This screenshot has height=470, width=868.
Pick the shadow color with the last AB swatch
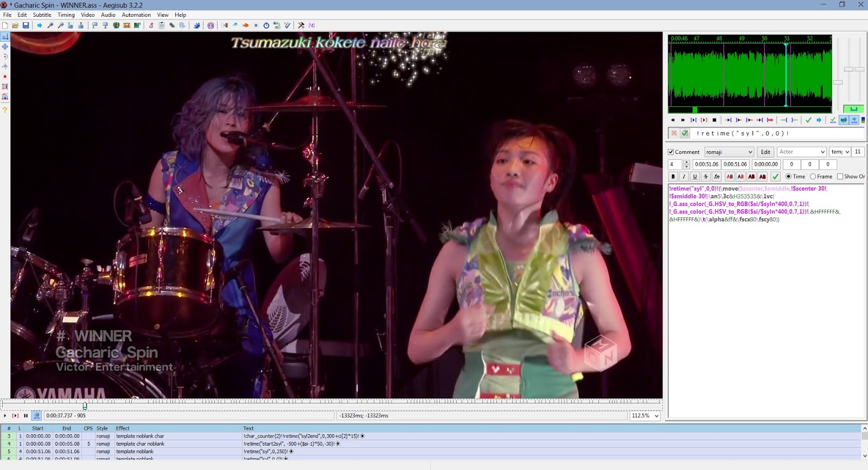(x=762, y=177)
